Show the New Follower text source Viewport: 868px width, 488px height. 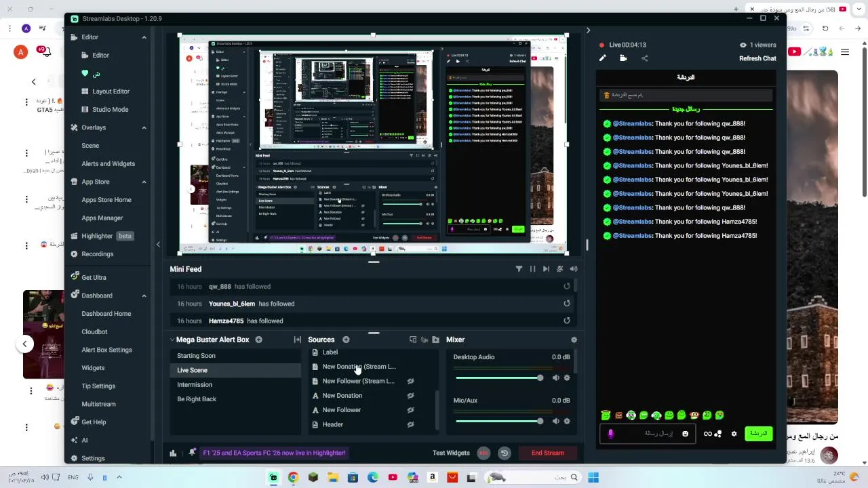coord(410,410)
